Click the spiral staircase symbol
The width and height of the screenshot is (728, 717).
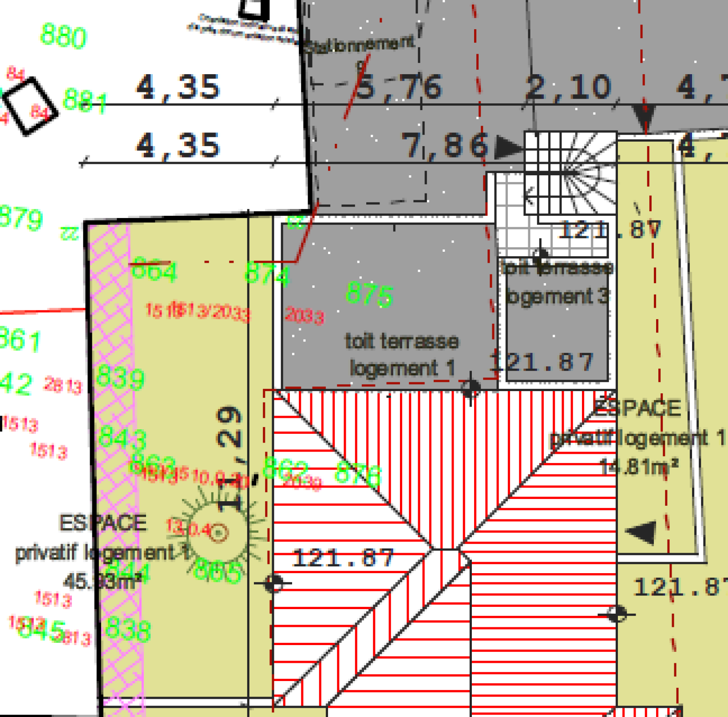pyautogui.click(x=571, y=173)
